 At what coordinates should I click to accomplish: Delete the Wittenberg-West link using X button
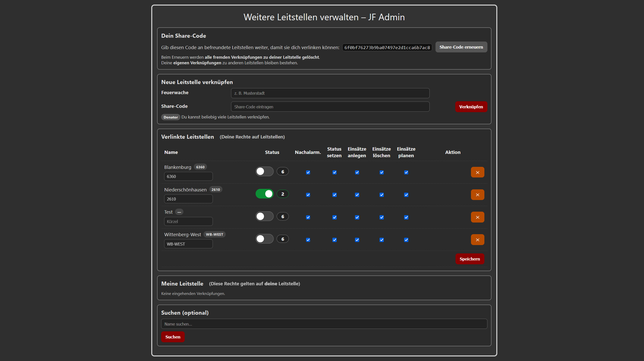477,240
